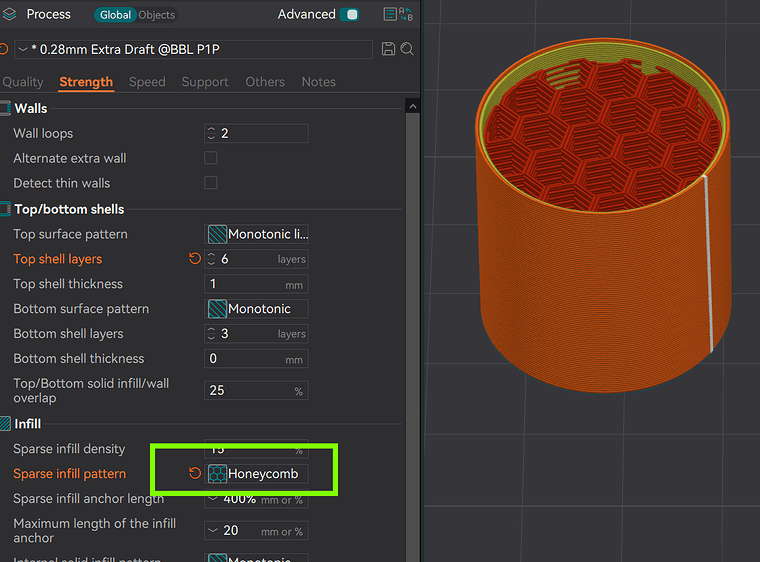Open the Quality tab
Image resolution: width=760 pixels, height=562 pixels.
click(23, 82)
